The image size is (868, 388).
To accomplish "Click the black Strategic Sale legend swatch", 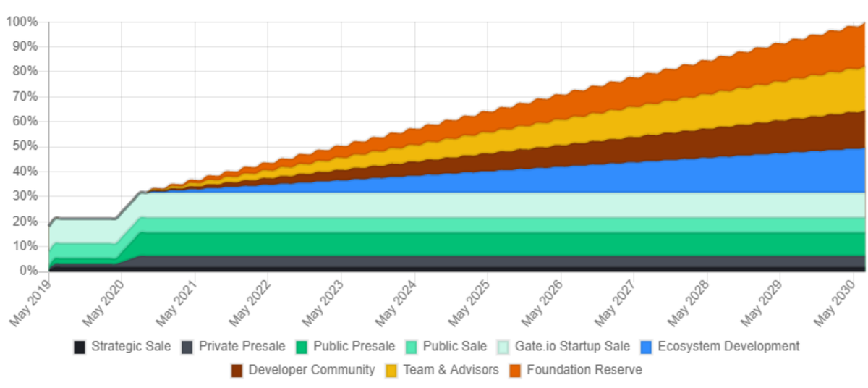I will click(80, 347).
